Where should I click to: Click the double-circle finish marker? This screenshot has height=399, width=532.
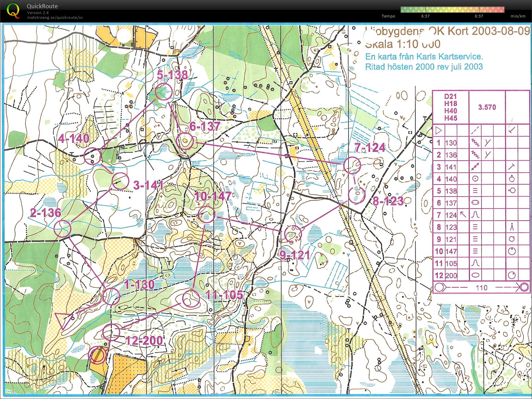pos(97,355)
